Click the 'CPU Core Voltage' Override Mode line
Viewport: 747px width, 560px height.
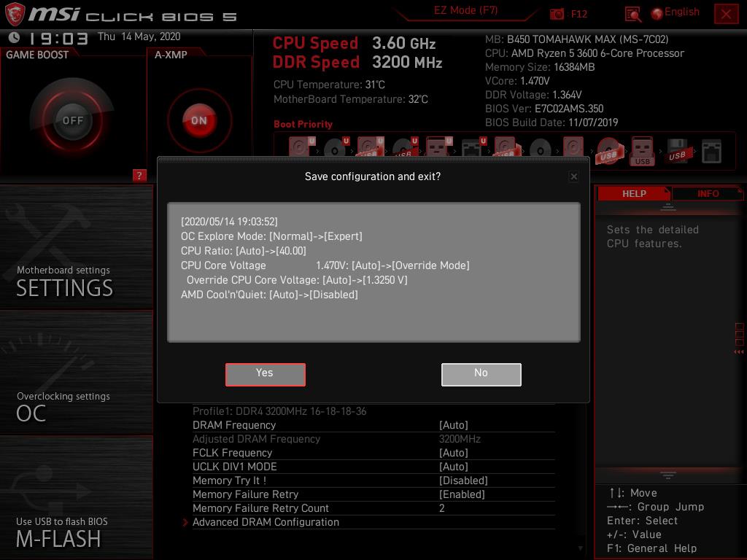pyautogui.click(x=325, y=265)
